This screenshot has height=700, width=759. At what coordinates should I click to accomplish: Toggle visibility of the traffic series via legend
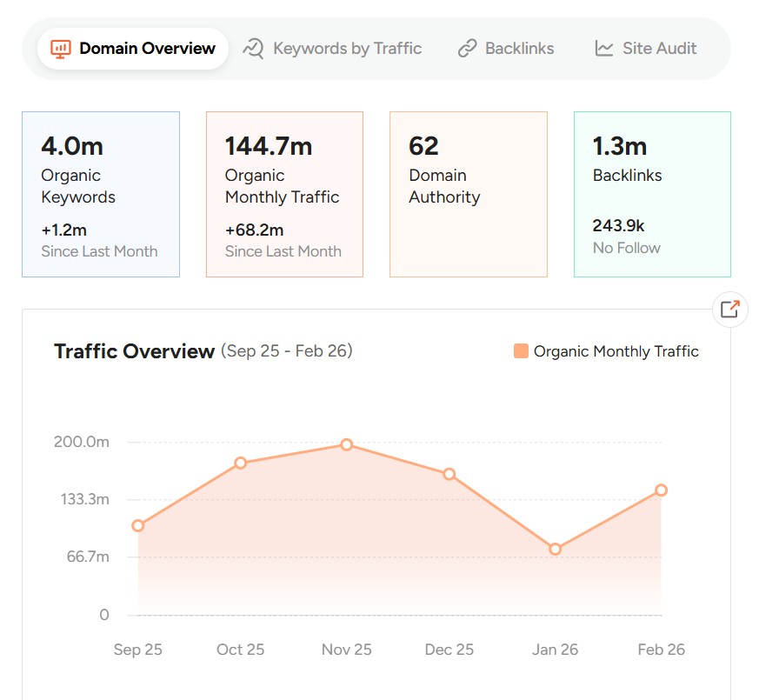[x=609, y=351]
